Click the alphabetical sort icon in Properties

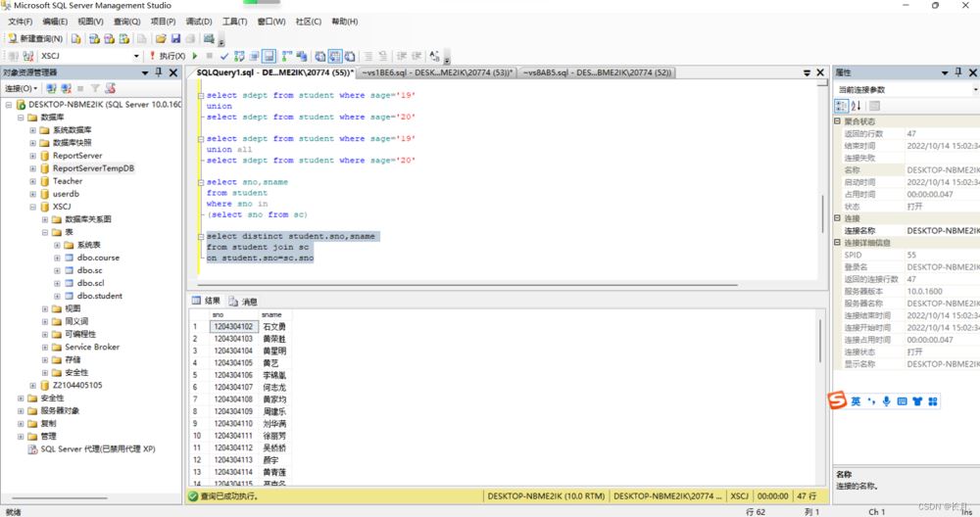(x=856, y=106)
